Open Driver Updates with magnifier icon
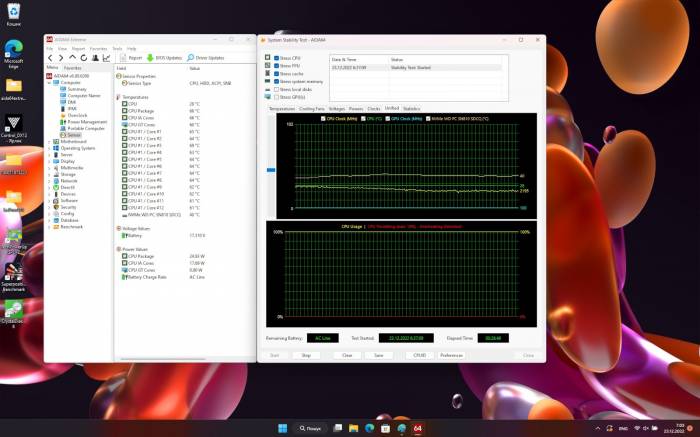700x437 pixels. pyautogui.click(x=205, y=58)
